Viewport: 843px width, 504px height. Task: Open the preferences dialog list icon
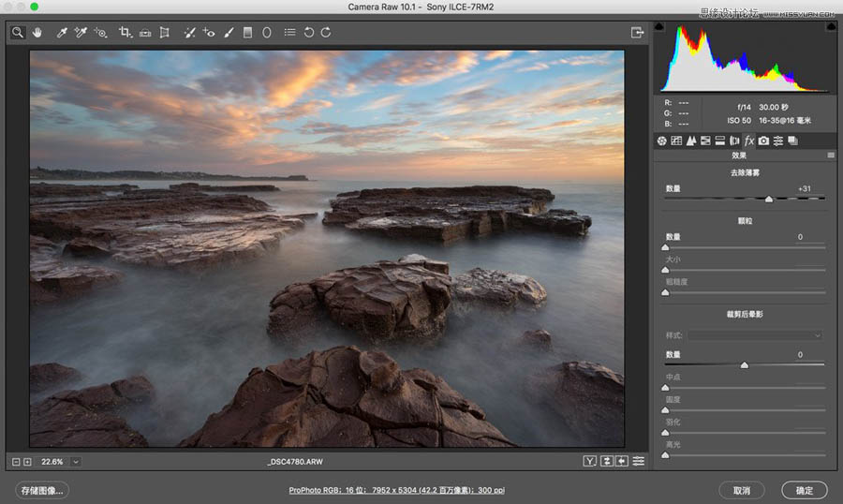(289, 32)
